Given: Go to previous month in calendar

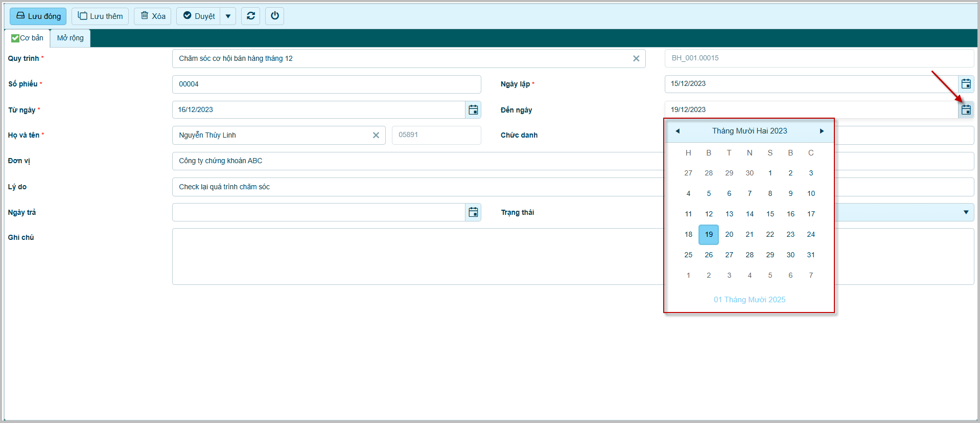Looking at the screenshot, I should click(678, 131).
